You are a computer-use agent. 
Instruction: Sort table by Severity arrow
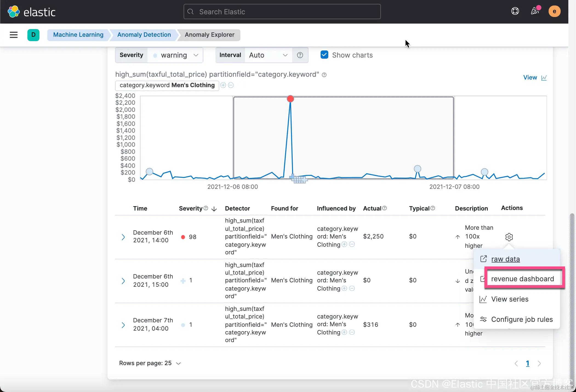pyautogui.click(x=214, y=209)
